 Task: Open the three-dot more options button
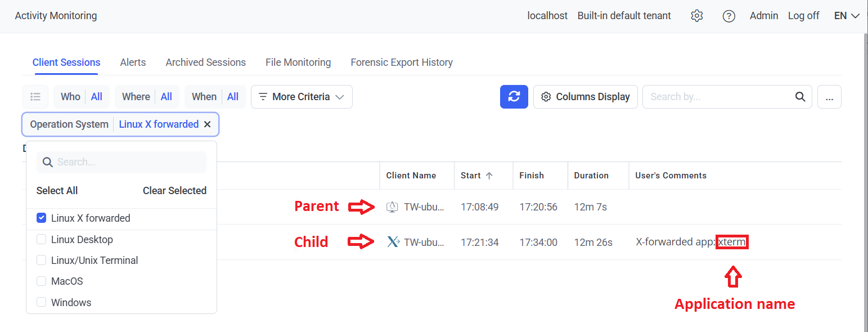tap(829, 97)
